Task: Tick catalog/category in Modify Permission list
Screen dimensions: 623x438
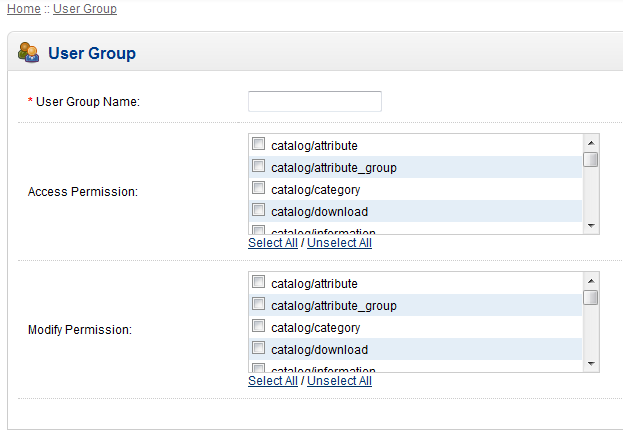Action: 259,327
